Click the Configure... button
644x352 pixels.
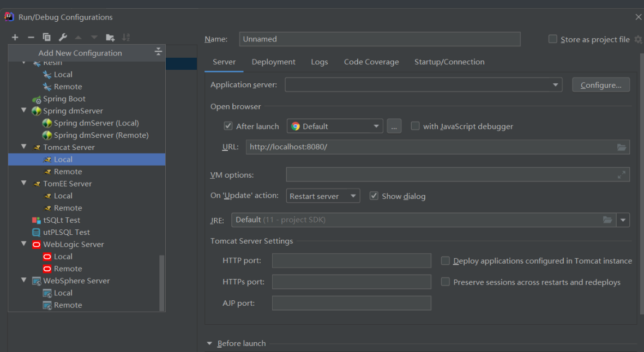[x=600, y=85]
